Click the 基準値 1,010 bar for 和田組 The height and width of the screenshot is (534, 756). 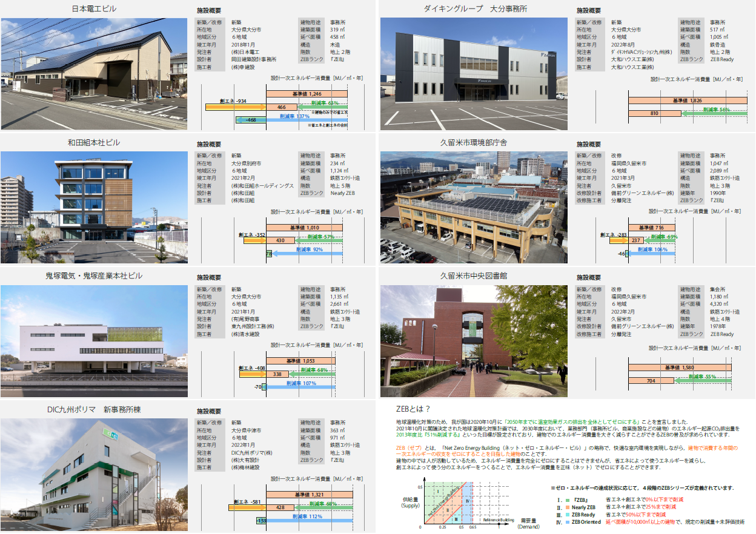point(304,228)
